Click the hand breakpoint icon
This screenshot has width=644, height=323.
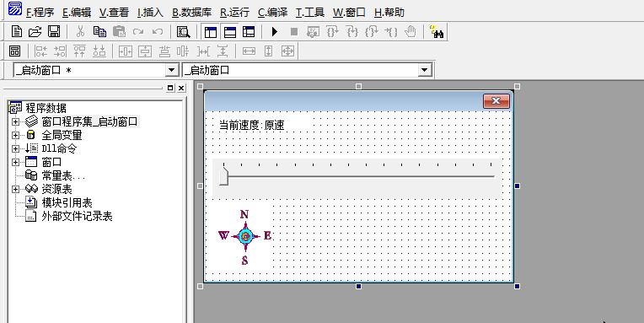[410, 32]
